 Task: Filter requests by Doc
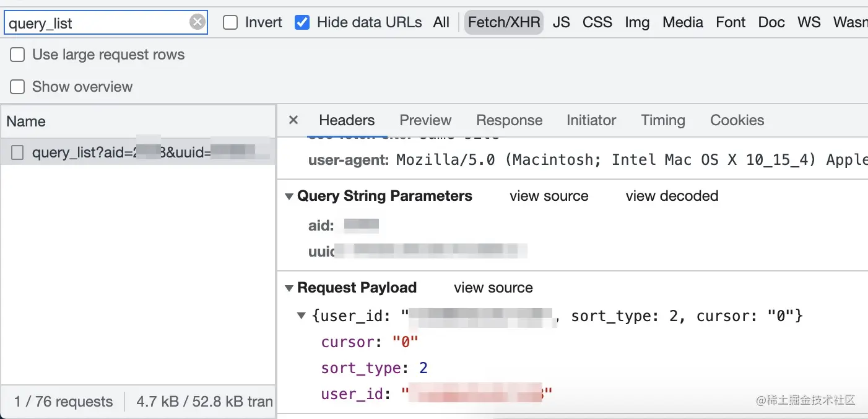771,23
